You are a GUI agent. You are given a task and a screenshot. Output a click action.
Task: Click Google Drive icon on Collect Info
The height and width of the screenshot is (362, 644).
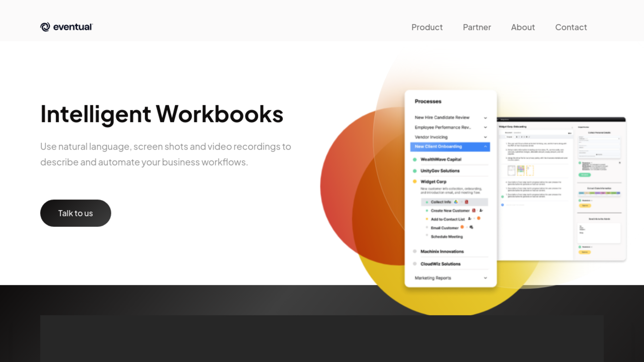click(x=456, y=202)
